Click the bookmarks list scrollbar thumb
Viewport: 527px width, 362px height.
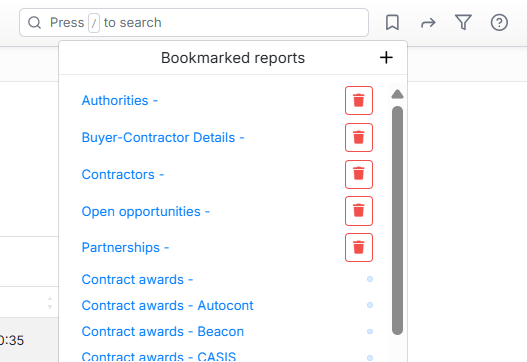pos(397,220)
